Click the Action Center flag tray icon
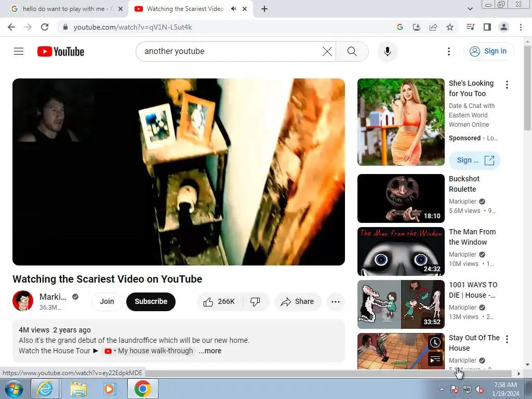The height and width of the screenshot is (399, 532). tap(455, 389)
